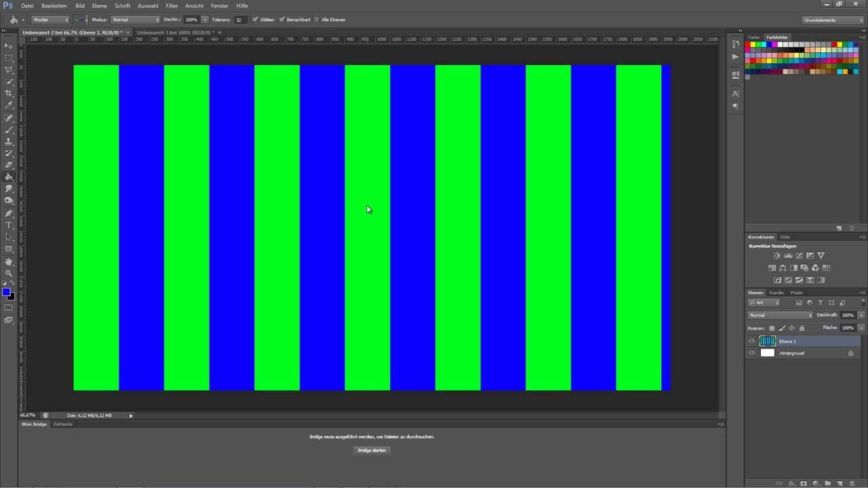The width and height of the screenshot is (868, 488).
Task: Select the Clone Stamp tool
Action: (9, 142)
